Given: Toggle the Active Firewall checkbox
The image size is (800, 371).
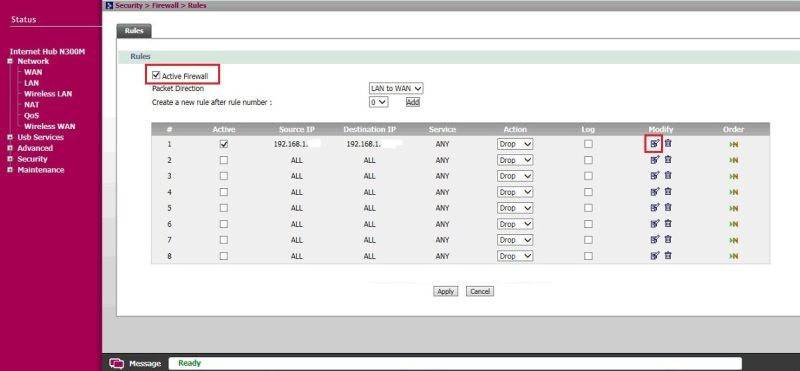Looking at the screenshot, I should [156, 75].
